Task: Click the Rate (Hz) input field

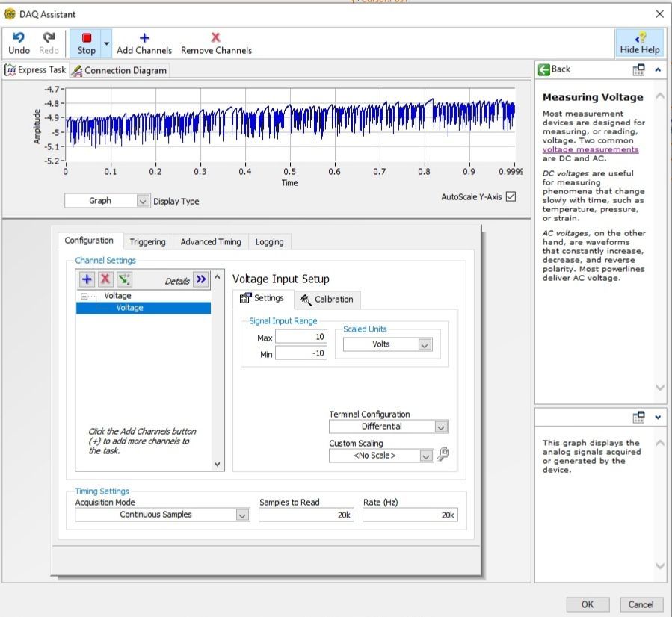Action: 410,515
